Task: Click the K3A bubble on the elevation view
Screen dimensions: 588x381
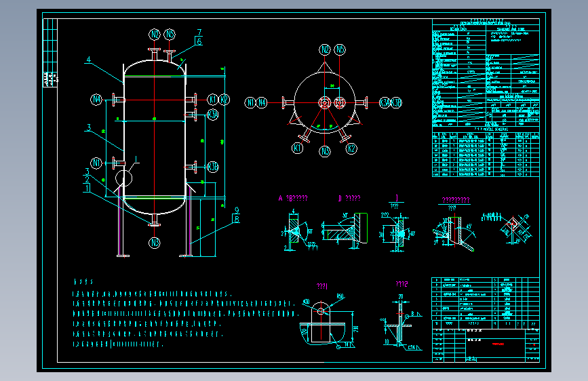Action: pyautogui.click(x=213, y=115)
